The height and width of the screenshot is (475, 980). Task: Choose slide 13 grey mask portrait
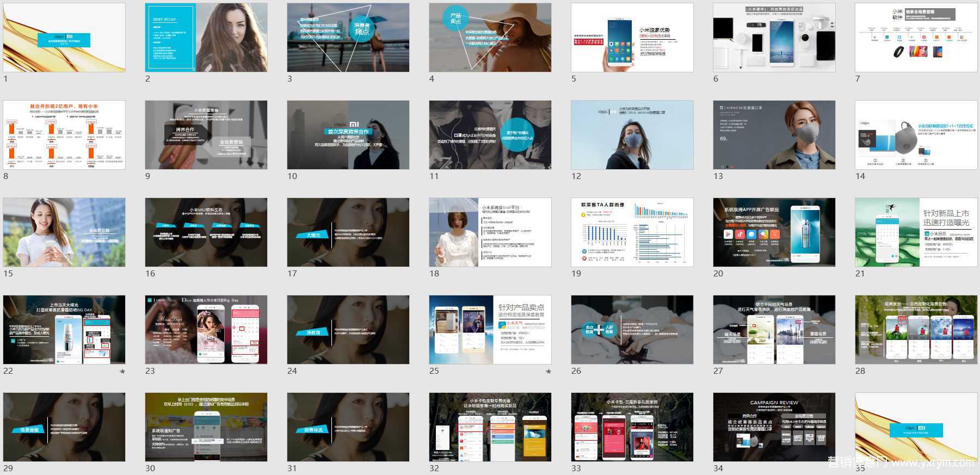point(774,135)
